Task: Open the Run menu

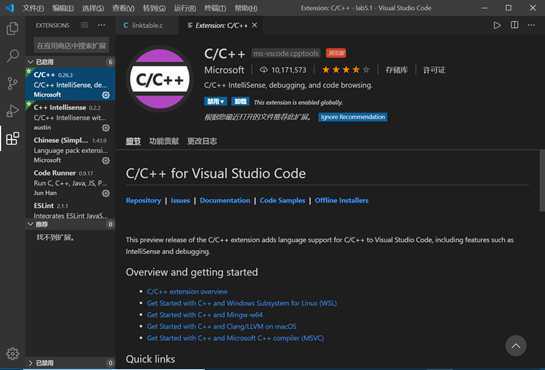Action: pos(185,8)
